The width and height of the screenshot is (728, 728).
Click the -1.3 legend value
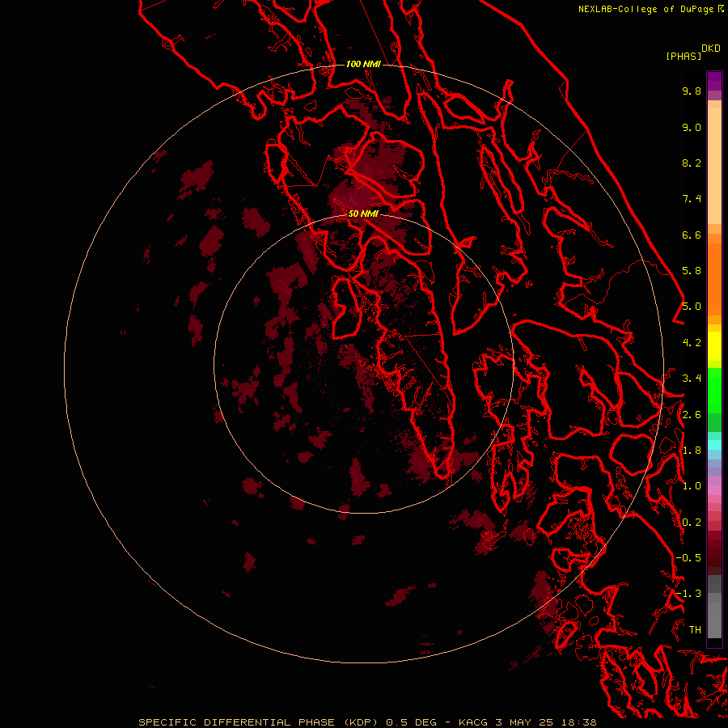click(688, 594)
